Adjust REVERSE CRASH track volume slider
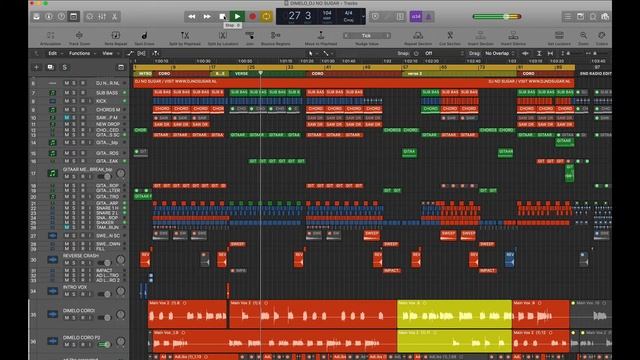 click(105, 263)
